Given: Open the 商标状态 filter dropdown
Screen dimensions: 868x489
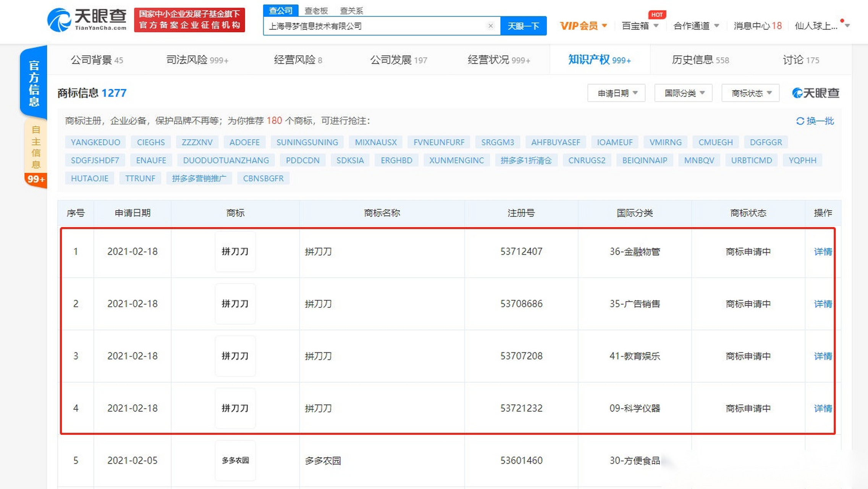Looking at the screenshot, I should click(750, 93).
